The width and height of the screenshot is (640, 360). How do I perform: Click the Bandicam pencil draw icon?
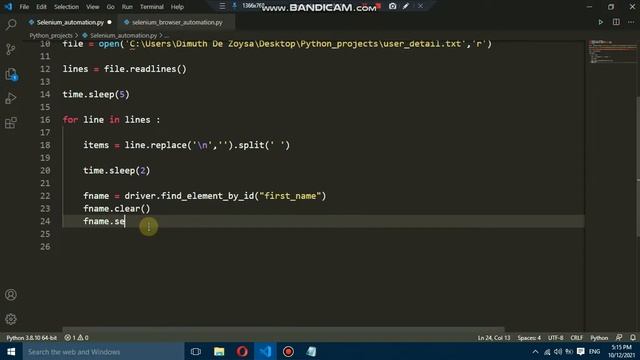click(406, 6)
